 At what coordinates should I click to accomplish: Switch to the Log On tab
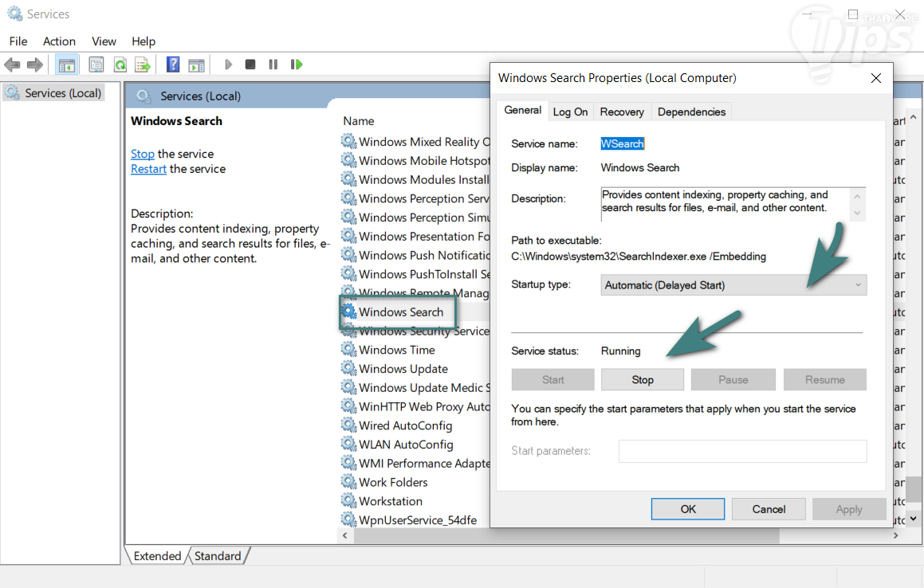coord(570,112)
